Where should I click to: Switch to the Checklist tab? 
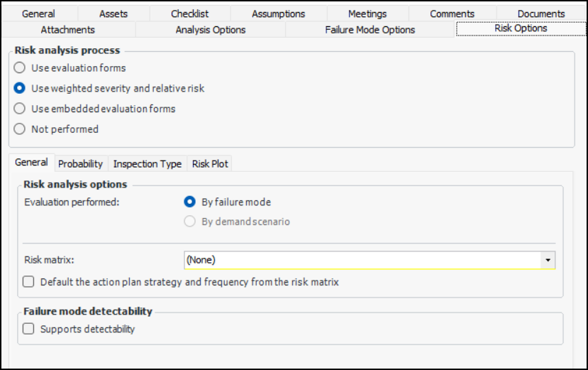point(189,13)
